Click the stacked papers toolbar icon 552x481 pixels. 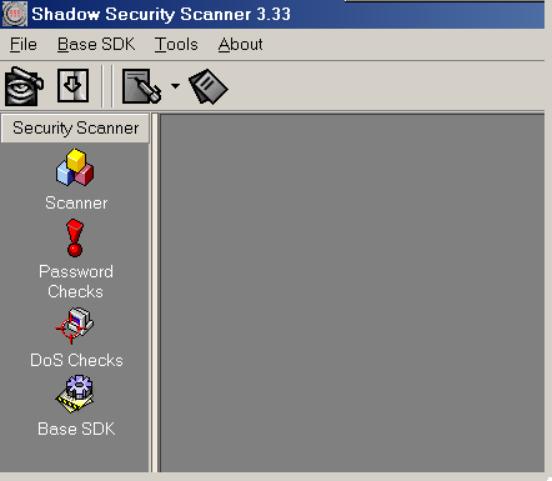(208, 86)
